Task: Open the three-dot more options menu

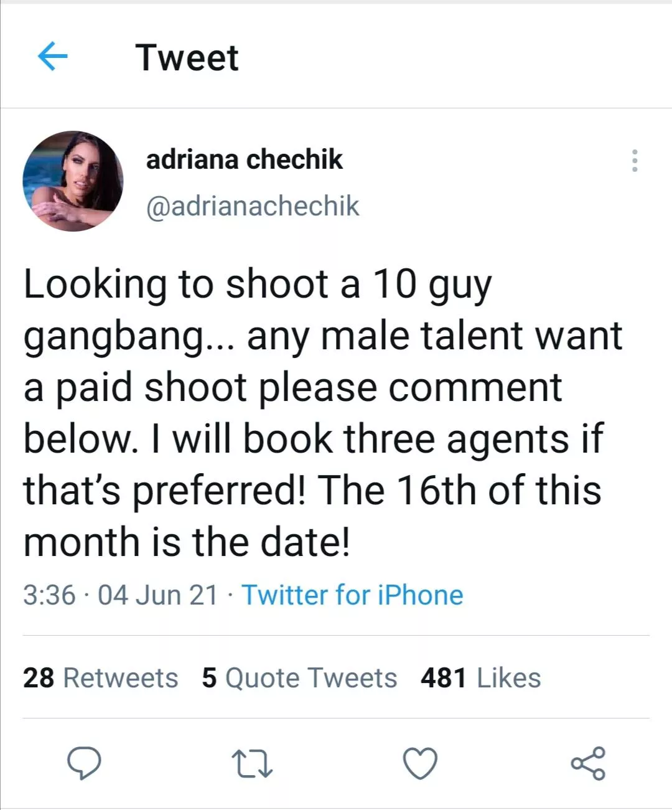Action: [x=635, y=161]
